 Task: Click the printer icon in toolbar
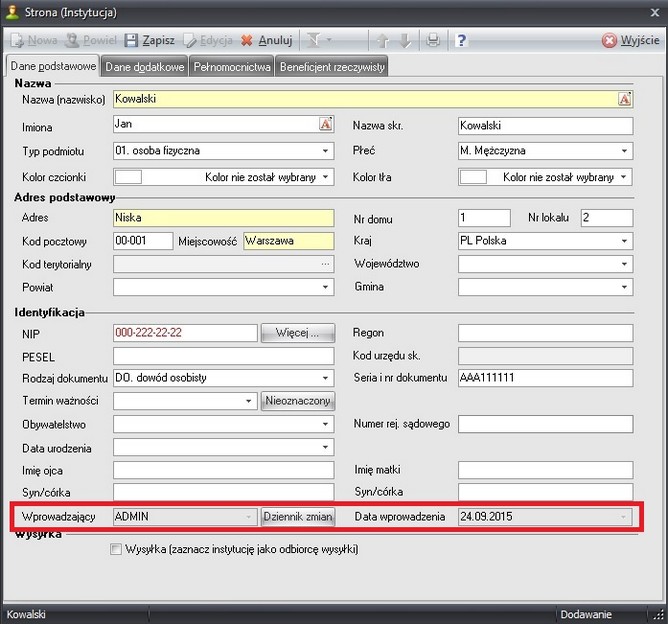(433, 41)
